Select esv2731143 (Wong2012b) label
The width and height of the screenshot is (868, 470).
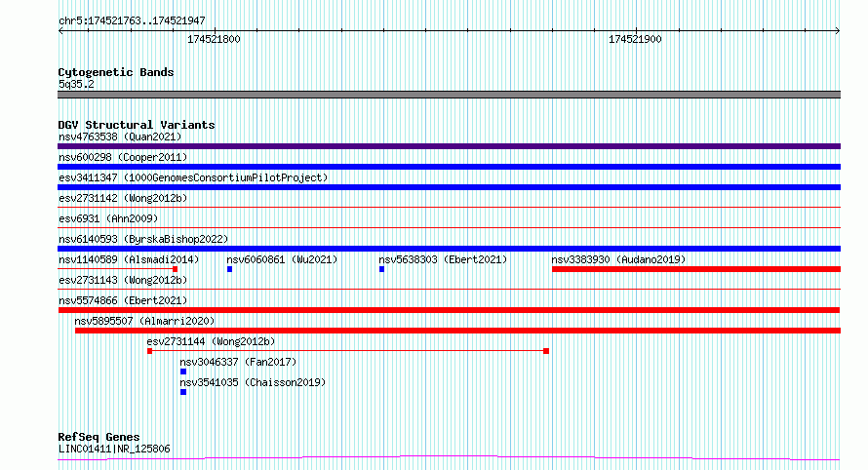[x=123, y=280]
